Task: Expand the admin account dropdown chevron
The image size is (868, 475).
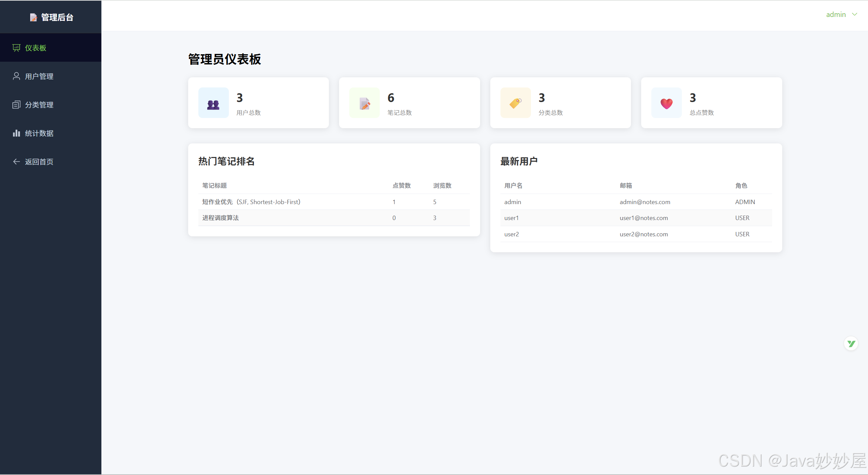Action: coord(855,14)
